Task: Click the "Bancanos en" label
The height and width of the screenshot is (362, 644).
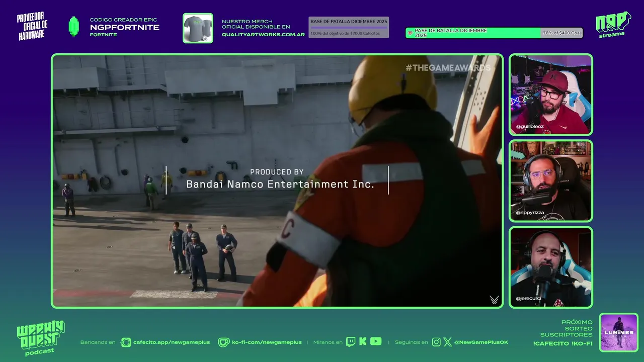Action: point(98,342)
